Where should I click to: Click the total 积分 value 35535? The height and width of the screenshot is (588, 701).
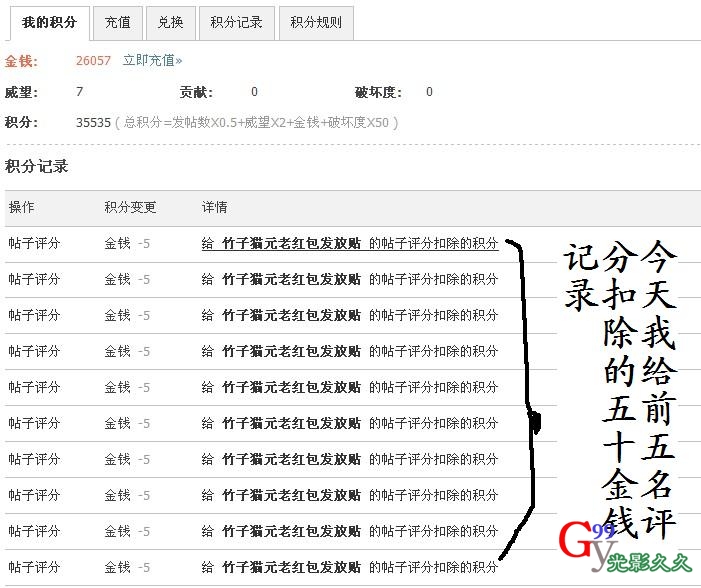tap(93, 123)
